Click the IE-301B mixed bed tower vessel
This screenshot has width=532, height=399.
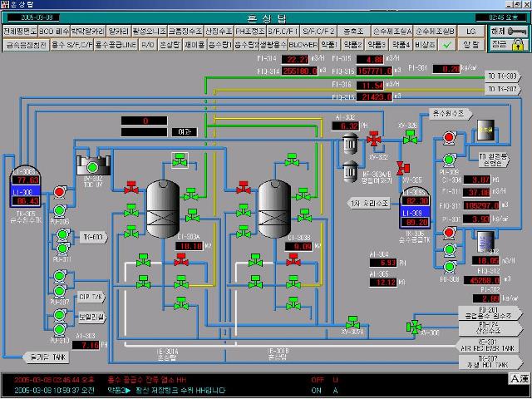[275, 209]
